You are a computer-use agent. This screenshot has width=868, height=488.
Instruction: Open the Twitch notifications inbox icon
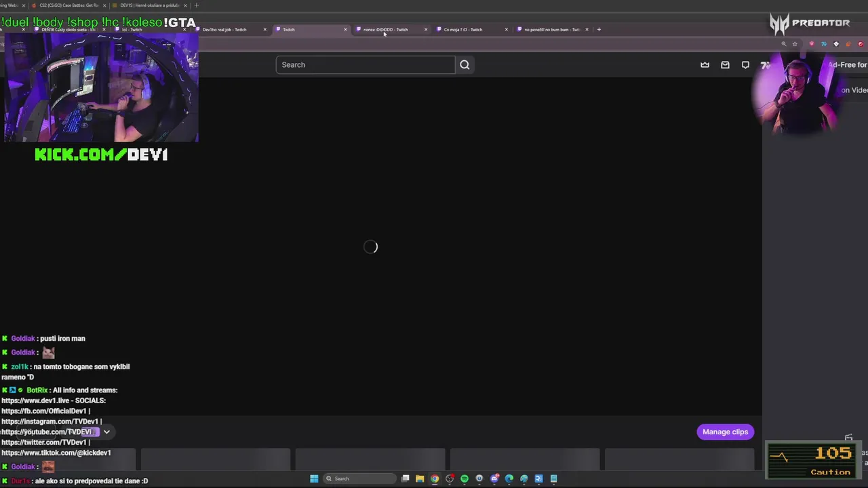[x=725, y=65]
